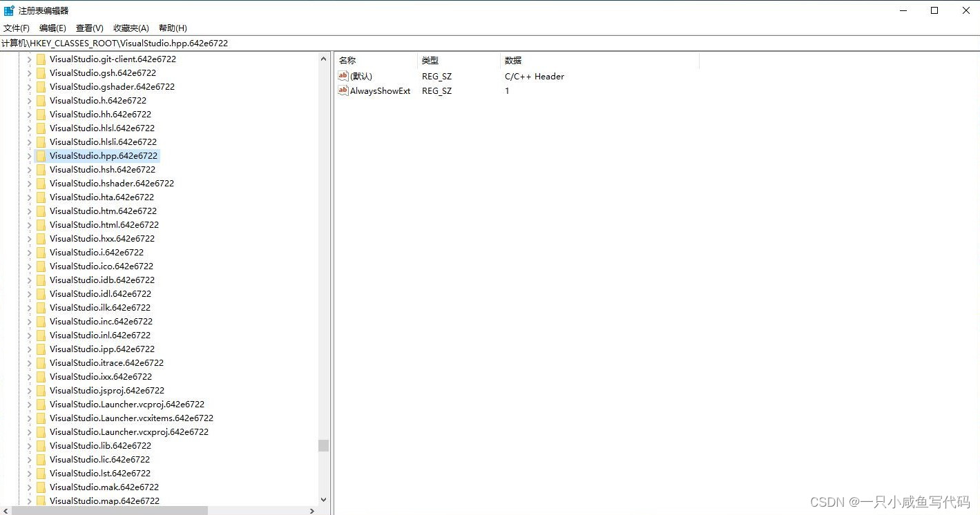
Task: Click folder icon of VisualStudio.idb.642e6722
Action: click(x=41, y=280)
